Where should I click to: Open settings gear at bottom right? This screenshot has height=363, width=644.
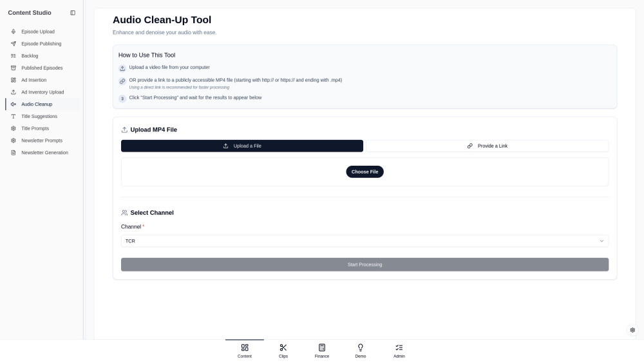(x=632, y=329)
